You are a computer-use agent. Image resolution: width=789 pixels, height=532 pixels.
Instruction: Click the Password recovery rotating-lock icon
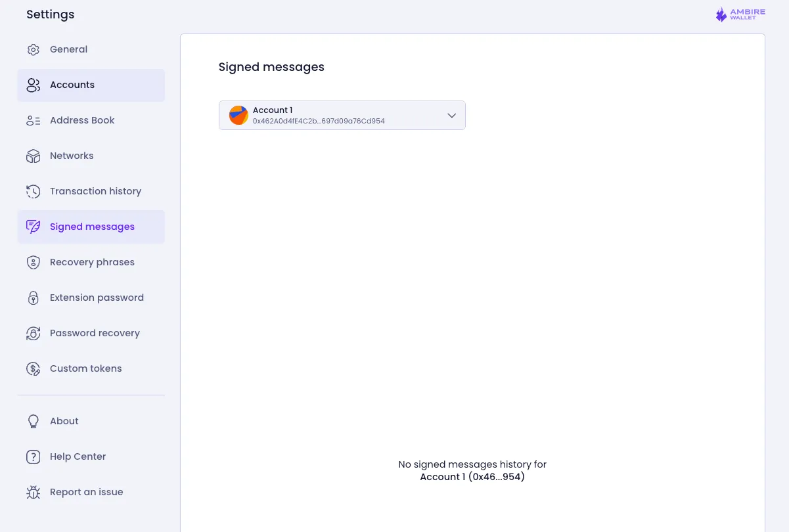tap(33, 333)
